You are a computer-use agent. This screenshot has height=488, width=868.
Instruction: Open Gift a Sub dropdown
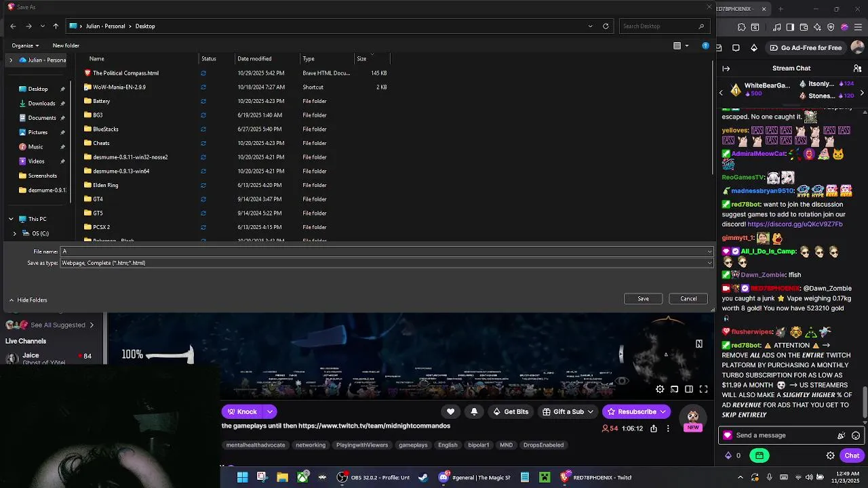click(x=568, y=411)
